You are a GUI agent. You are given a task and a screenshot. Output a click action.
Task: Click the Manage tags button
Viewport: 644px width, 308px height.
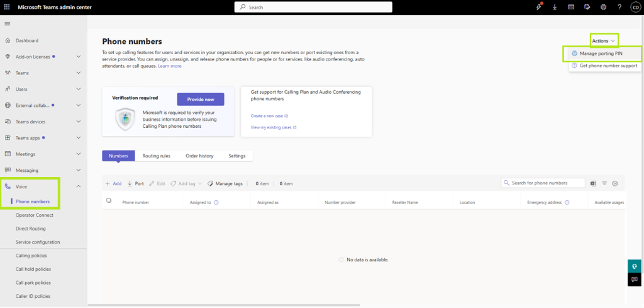click(x=225, y=184)
